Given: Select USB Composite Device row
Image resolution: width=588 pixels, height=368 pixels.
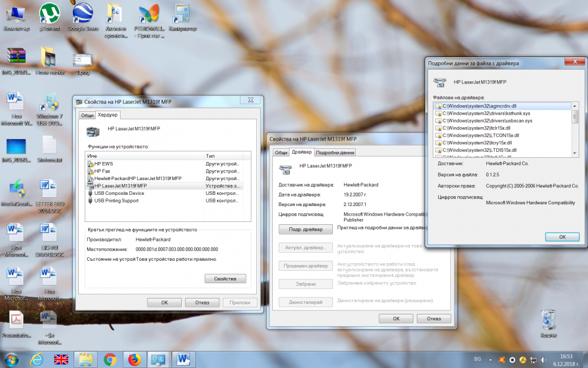Looking at the screenshot, I should [164, 193].
